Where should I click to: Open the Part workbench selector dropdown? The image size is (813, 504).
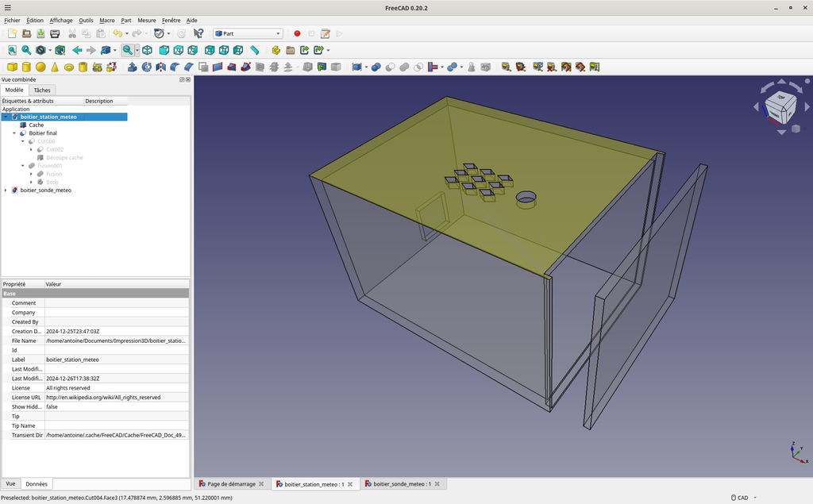pyautogui.click(x=248, y=33)
